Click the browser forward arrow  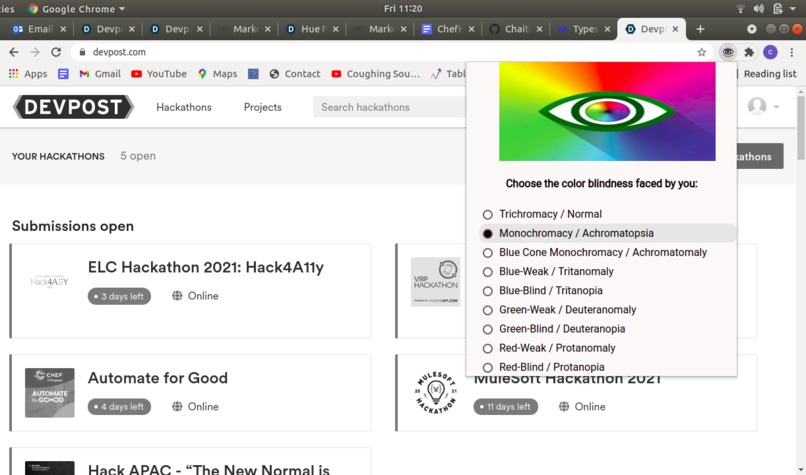click(x=34, y=52)
